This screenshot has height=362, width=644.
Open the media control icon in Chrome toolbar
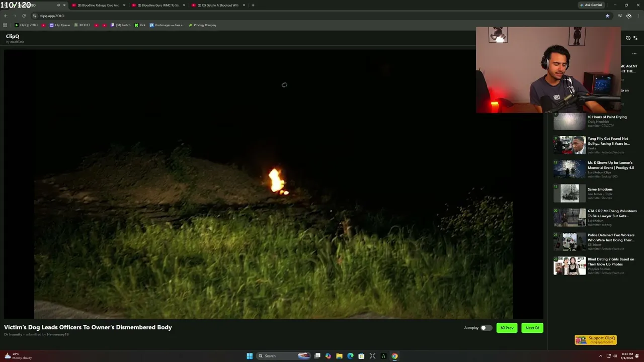[620, 16]
